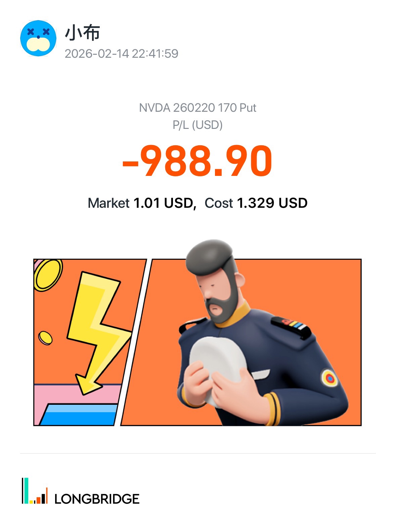The height and width of the screenshot is (532, 396).
Task: Tap the blue mascot avatar icon
Action: pos(38,38)
